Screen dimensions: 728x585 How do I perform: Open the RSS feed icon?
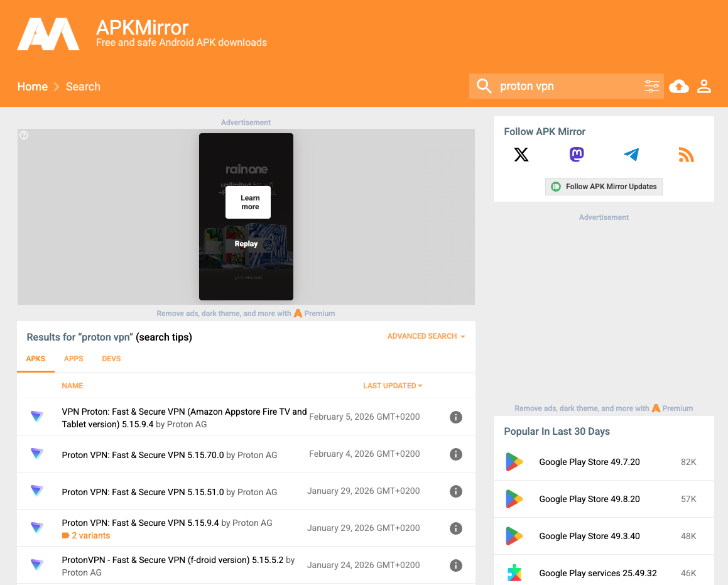click(686, 155)
